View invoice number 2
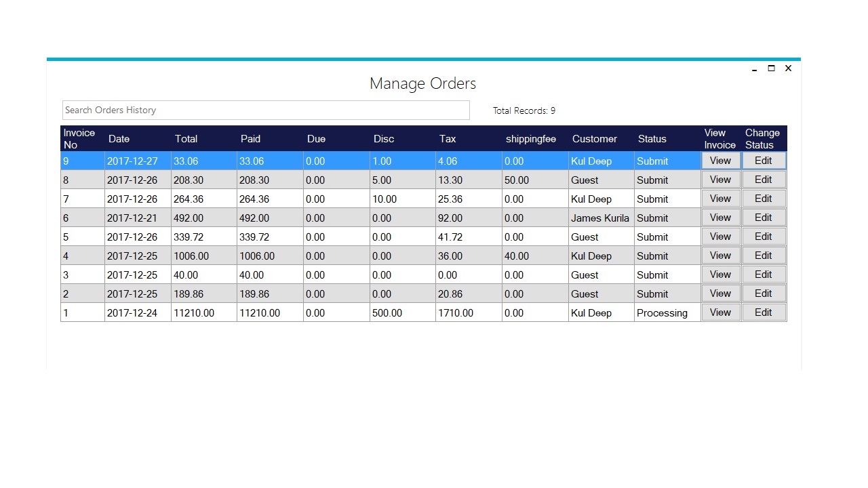The image size is (868, 488). coord(720,293)
